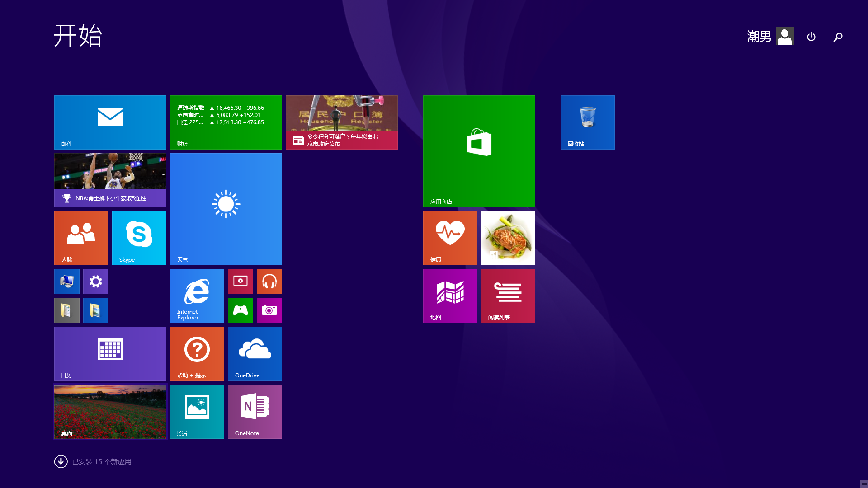The width and height of the screenshot is (868, 488).
Task: Click the '已安装 15 个新应用' text
Action: point(102,461)
